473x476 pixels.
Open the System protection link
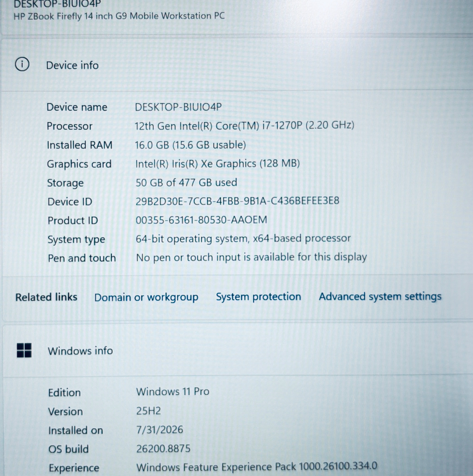(258, 296)
